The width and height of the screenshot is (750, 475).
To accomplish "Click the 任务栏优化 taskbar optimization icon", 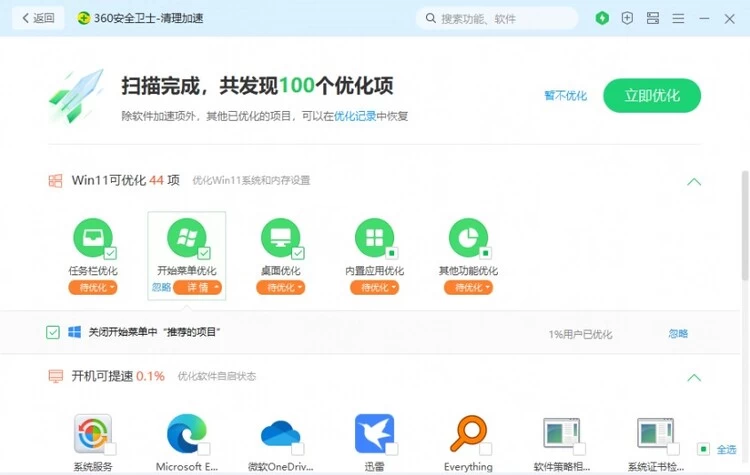I will 92,239.
